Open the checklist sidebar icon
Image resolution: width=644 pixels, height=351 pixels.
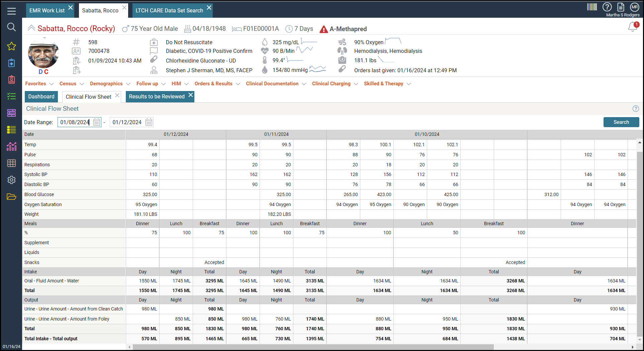pos(11,96)
